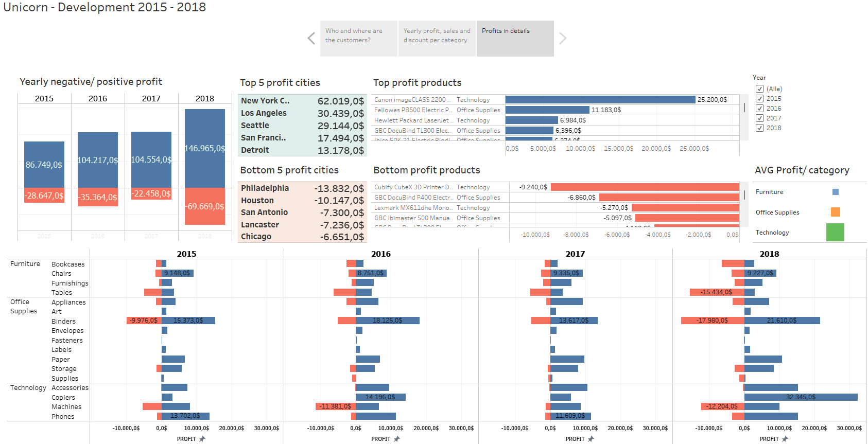Select the Philadelphia row in Bottom 5 cities

pos(302,188)
